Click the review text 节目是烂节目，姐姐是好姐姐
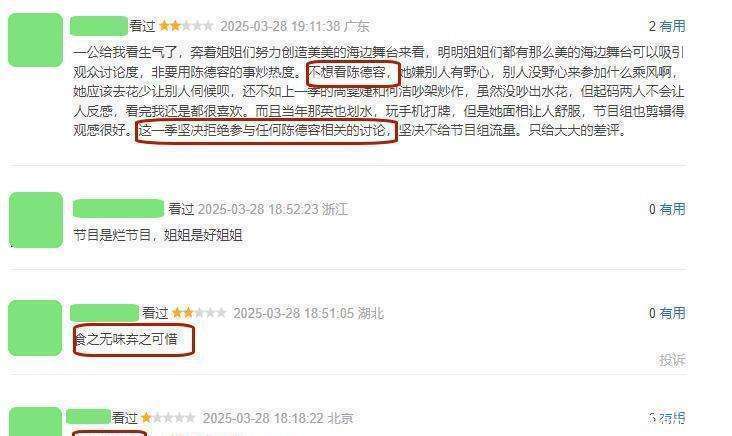The width and height of the screenshot is (732, 436). 158,235
